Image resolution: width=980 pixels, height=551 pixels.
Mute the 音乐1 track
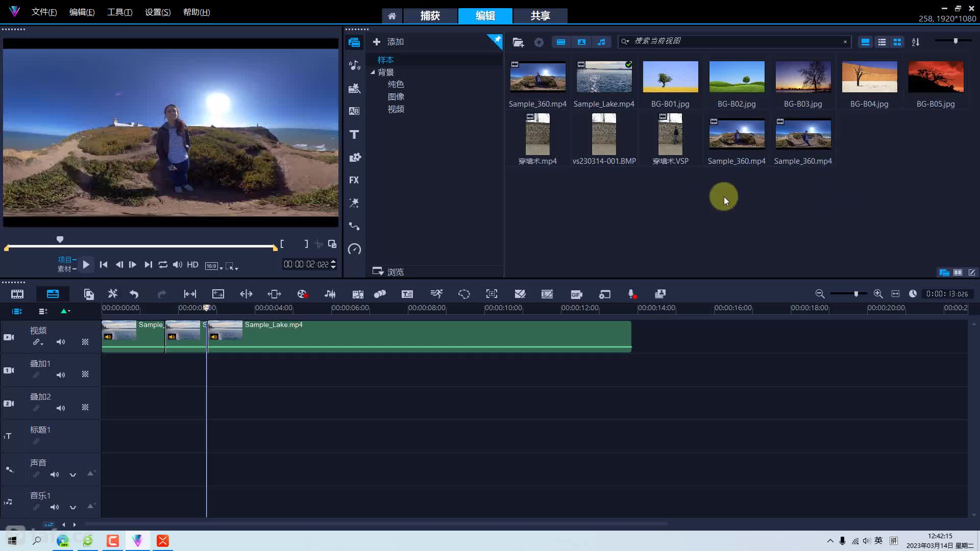pos(55,507)
